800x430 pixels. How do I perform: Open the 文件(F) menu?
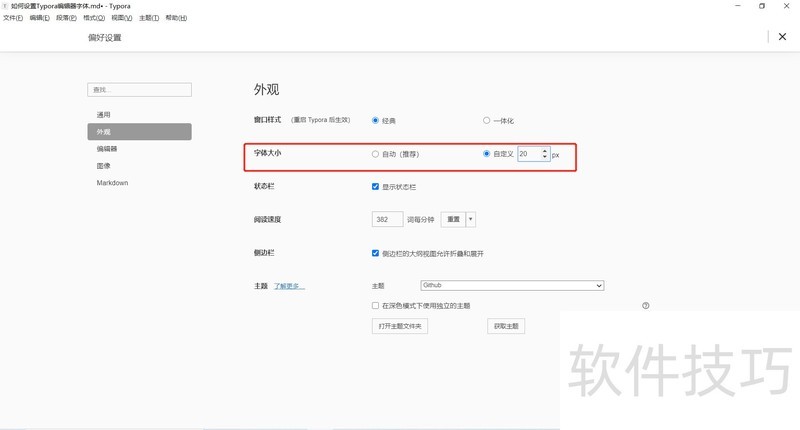pos(13,18)
